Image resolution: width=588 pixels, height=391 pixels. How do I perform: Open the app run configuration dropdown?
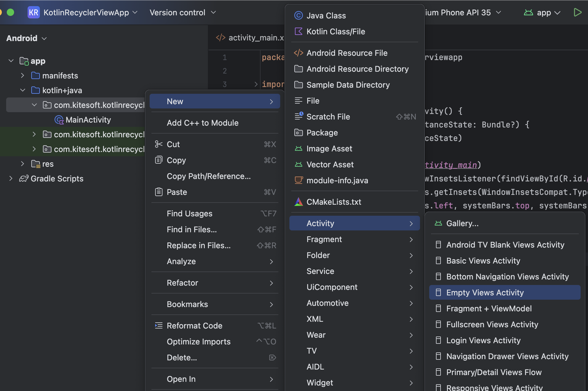(548, 13)
